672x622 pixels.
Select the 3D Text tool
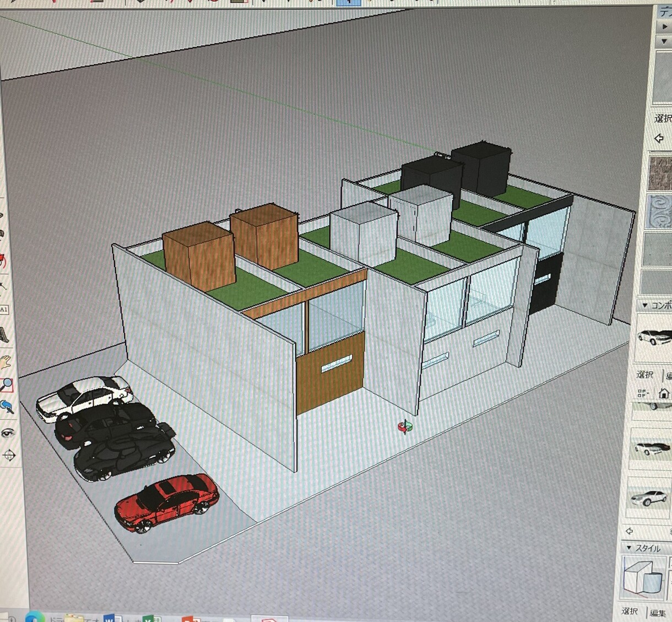coord(3,334)
